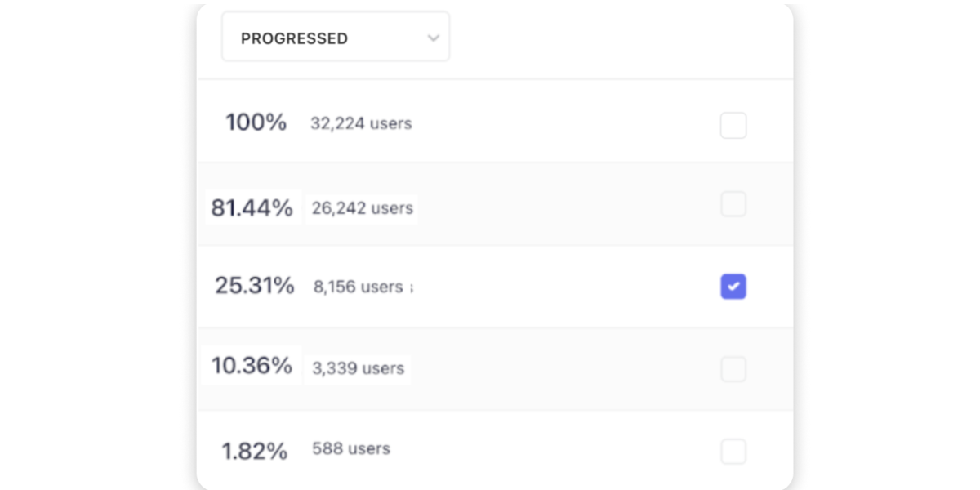Tick the checkbox for 10.36% row
This screenshot has width=980, height=490.
[733, 369]
